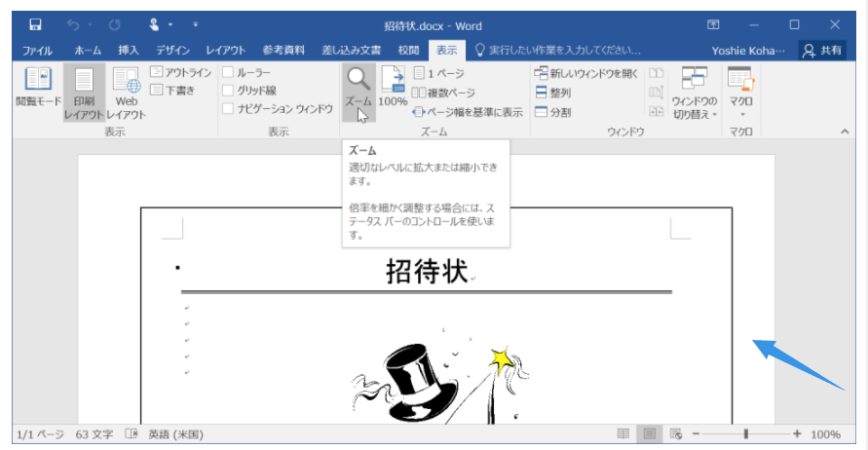The height and width of the screenshot is (450, 868).
Task: Open Ribbon Display Options button
Action: (x=713, y=25)
